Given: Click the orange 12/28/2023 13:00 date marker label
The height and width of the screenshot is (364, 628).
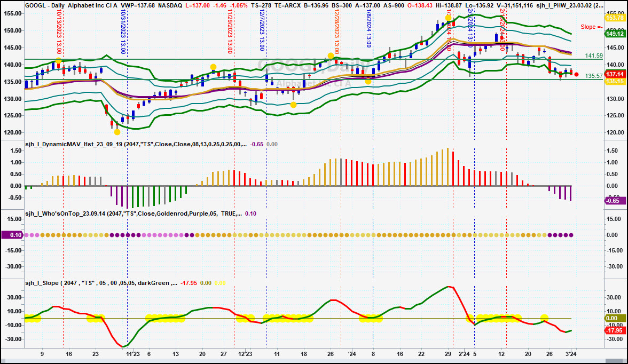Looking at the screenshot, I should coord(337,33).
